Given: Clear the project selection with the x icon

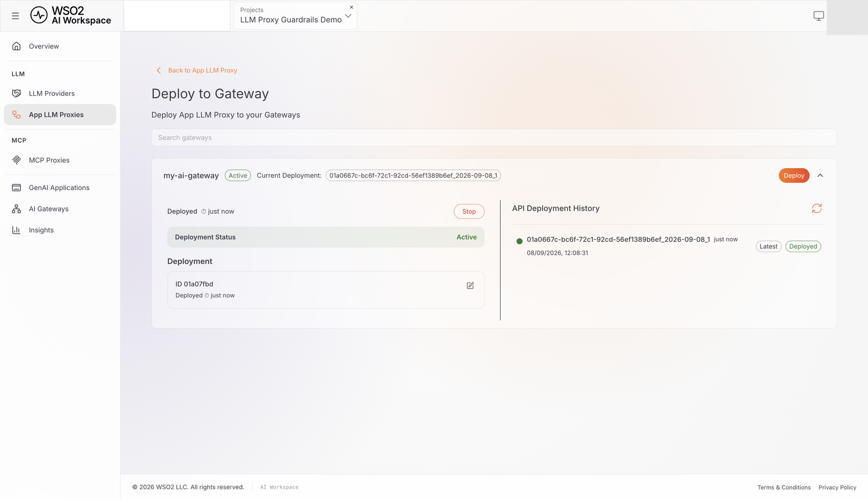Looking at the screenshot, I should tap(352, 7).
